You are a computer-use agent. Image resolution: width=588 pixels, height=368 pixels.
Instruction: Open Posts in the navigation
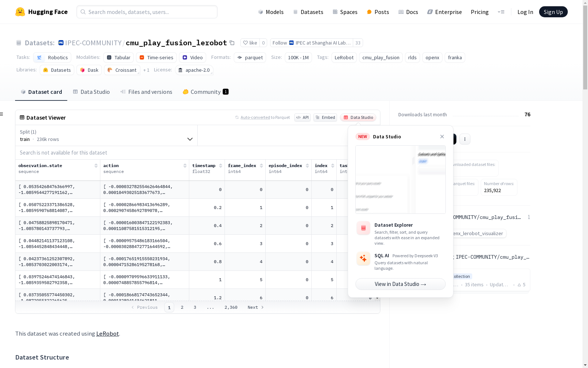tap(378, 12)
